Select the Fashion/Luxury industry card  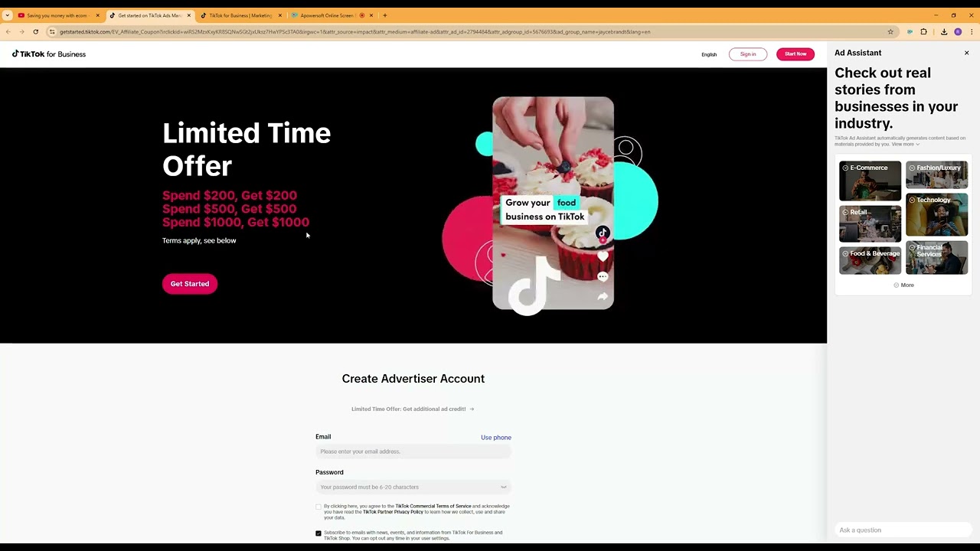click(x=936, y=174)
